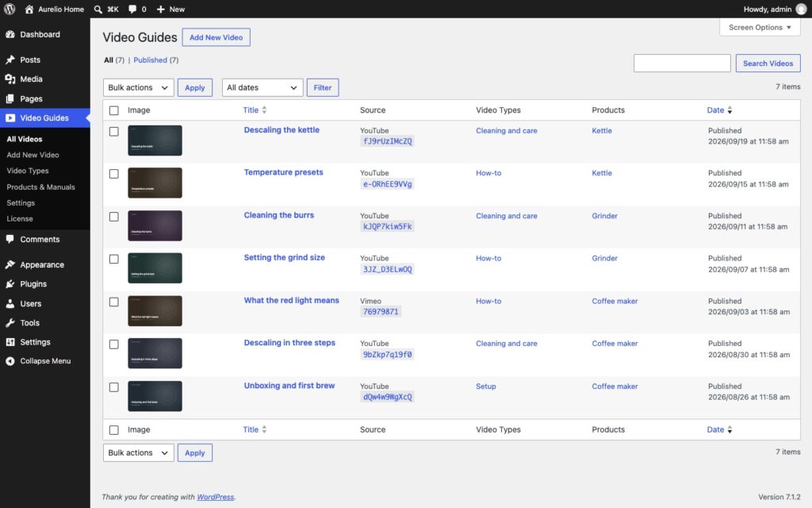Expand the Screen Options panel
Screen dimensions: 812x508
pyautogui.click(x=760, y=28)
